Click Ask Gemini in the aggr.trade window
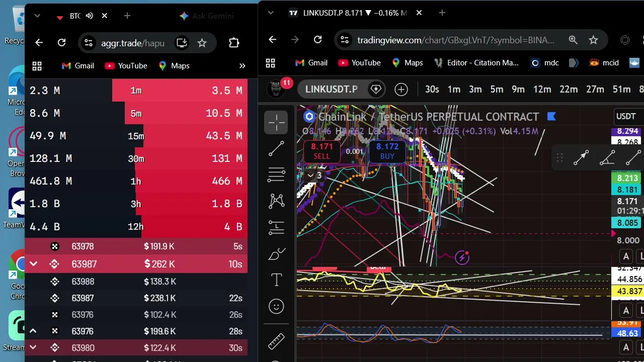Viewport: 644px width, 362px height. pos(207,16)
